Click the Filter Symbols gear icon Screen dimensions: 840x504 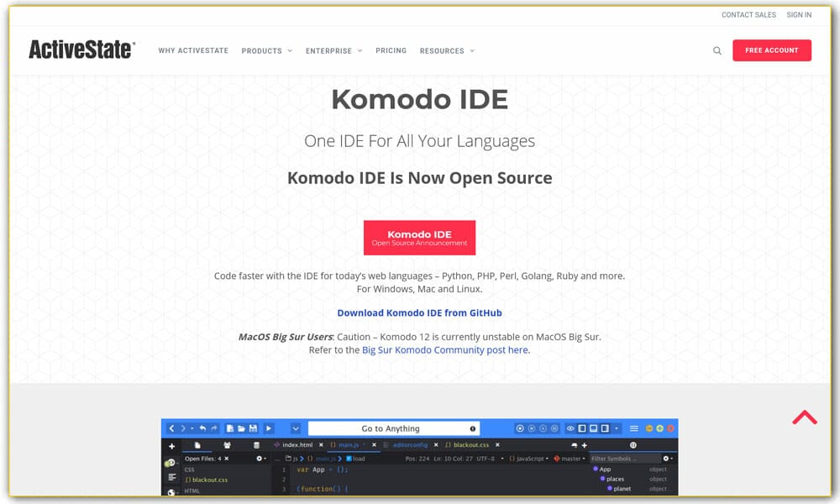[667, 457]
